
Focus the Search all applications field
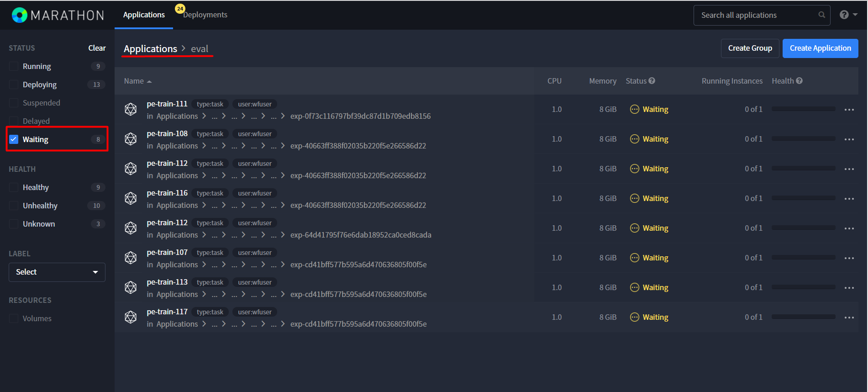(762, 15)
